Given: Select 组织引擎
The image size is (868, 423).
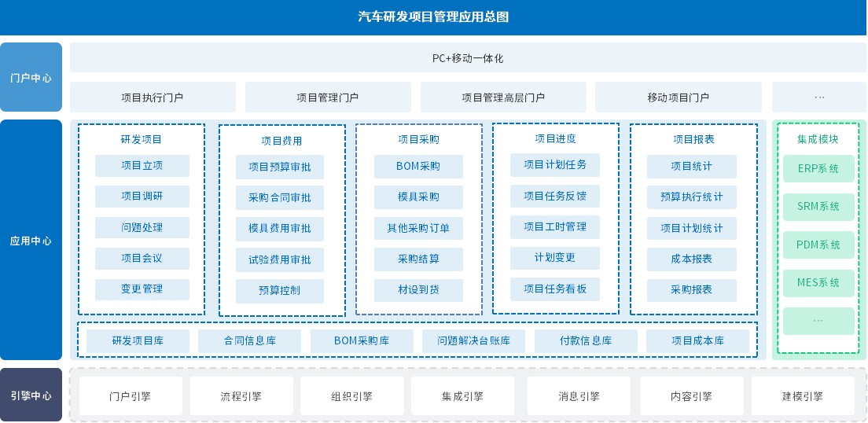Looking at the screenshot, I should coord(352,396).
